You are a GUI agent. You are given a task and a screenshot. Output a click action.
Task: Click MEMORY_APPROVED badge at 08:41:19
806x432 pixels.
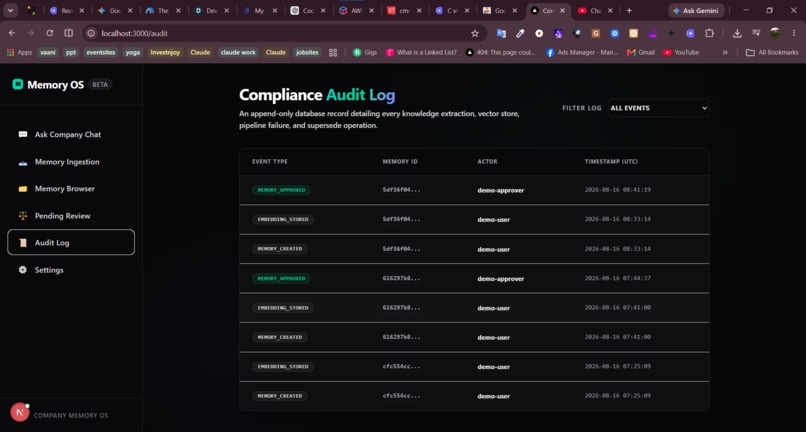[x=281, y=190]
